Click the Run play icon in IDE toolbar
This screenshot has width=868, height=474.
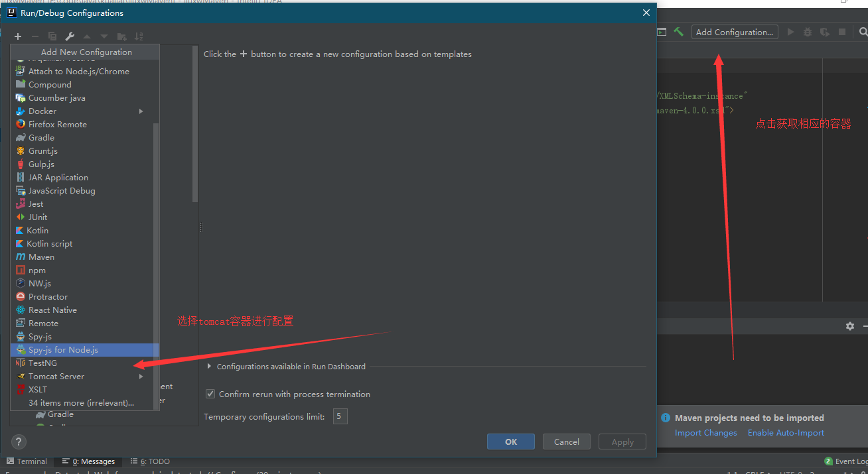click(790, 32)
